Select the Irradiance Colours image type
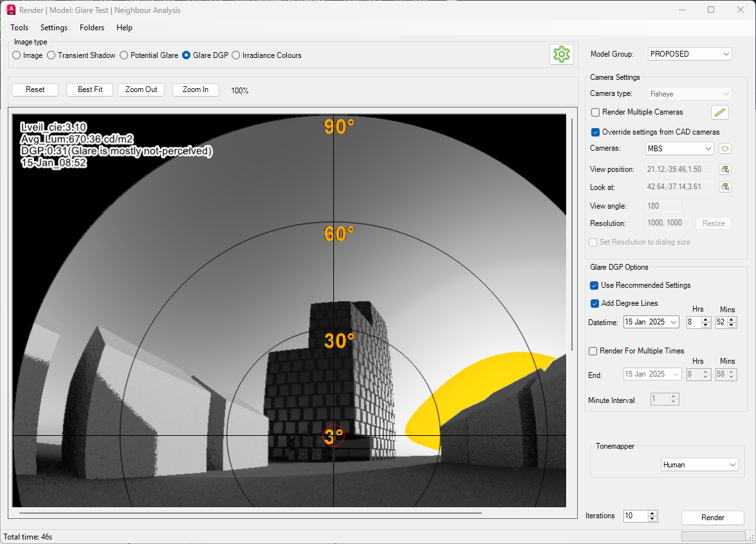This screenshot has height=544, width=756. coord(266,55)
